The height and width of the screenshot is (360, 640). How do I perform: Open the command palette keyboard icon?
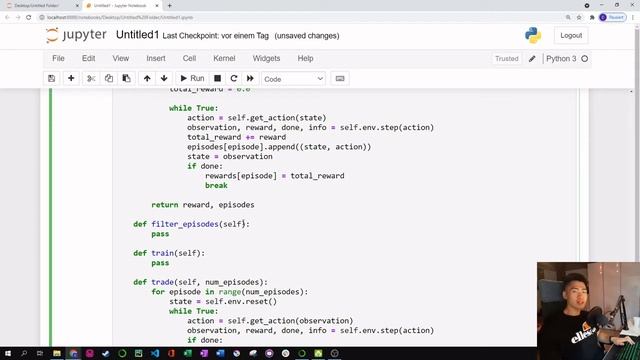pos(340,78)
